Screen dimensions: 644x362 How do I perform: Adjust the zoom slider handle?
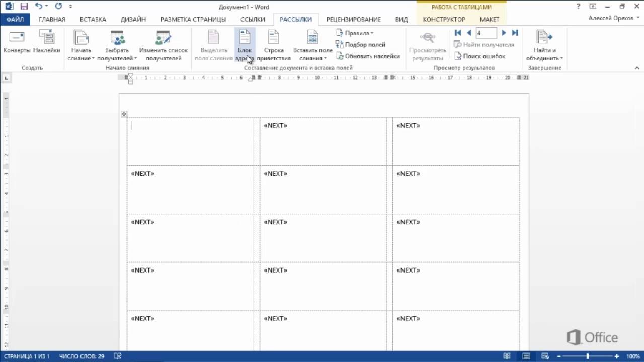pyautogui.click(x=588, y=356)
